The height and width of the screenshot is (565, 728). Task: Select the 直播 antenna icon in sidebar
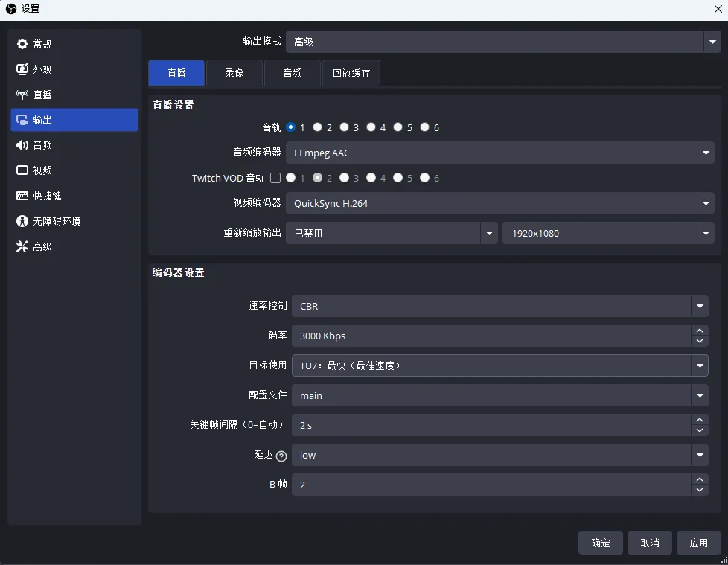point(22,95)
